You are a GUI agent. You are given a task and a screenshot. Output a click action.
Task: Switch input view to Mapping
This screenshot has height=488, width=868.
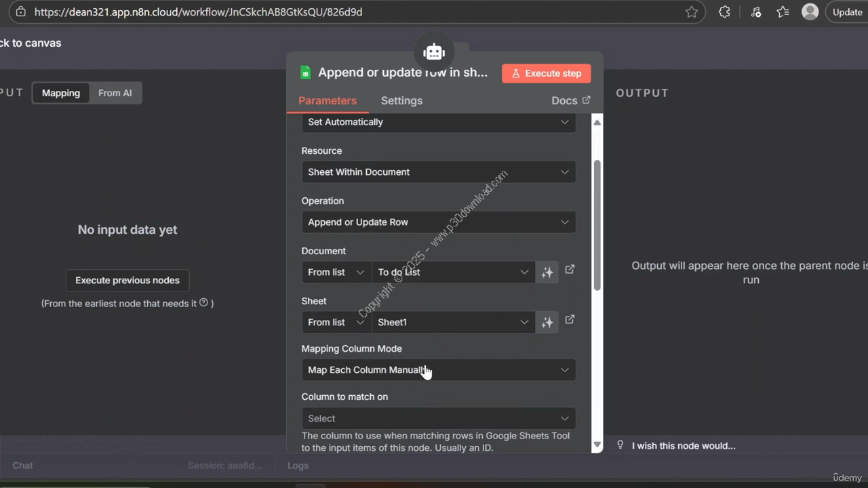point(61,93)
